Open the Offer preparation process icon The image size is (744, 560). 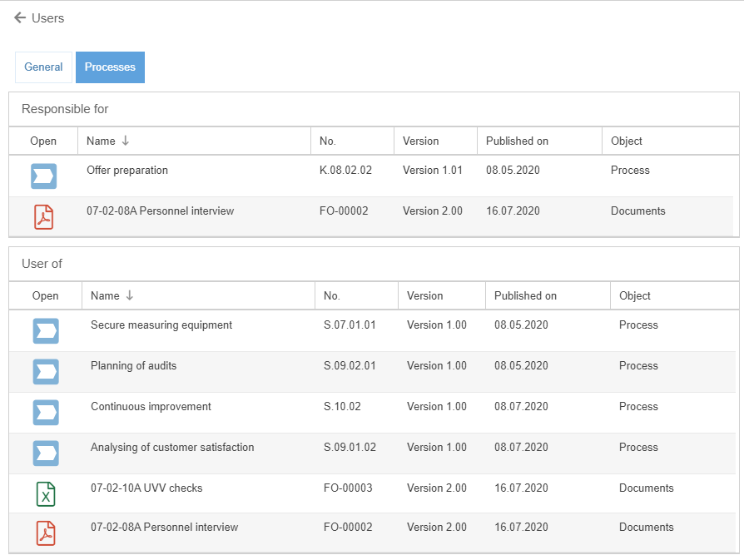43,176
